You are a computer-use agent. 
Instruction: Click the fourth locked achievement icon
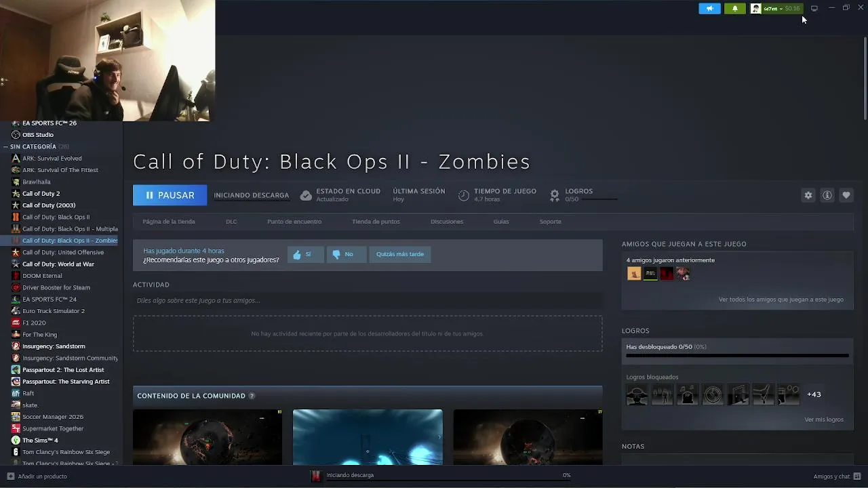pos(713,394)
